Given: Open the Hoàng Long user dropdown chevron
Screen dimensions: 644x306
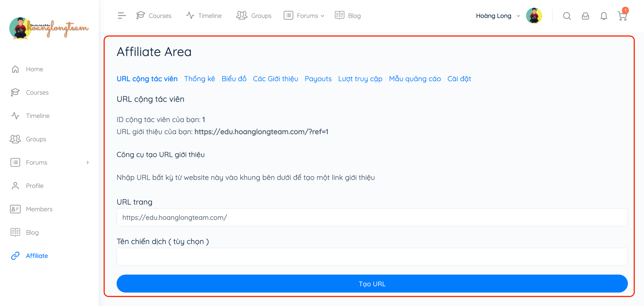Looking at the screenshot, I should pyautogui.click(x=518, y=16).
